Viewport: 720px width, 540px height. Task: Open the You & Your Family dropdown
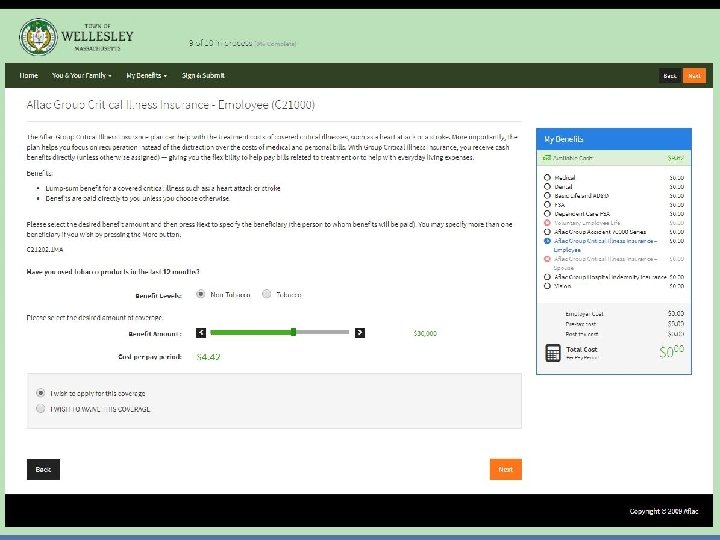coord(82,75)
